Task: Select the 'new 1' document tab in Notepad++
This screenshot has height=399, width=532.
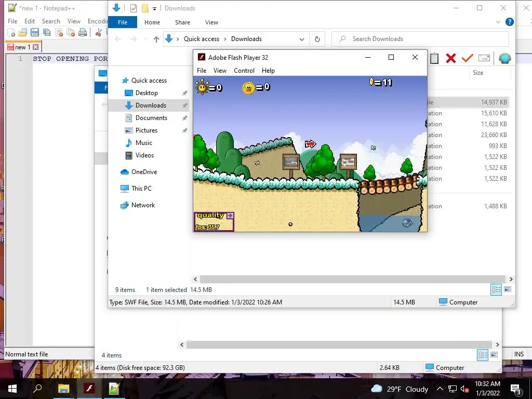Action: click(x=23, y=47)
